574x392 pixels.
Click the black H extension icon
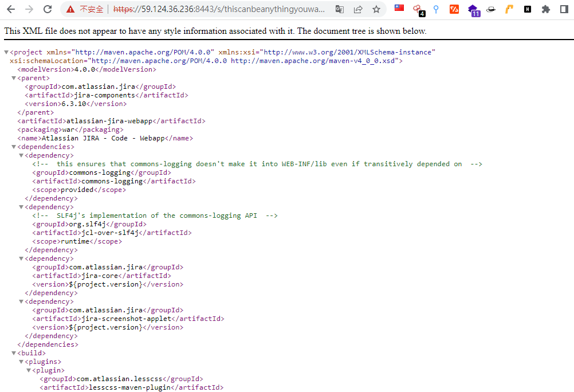click(528, 9)
